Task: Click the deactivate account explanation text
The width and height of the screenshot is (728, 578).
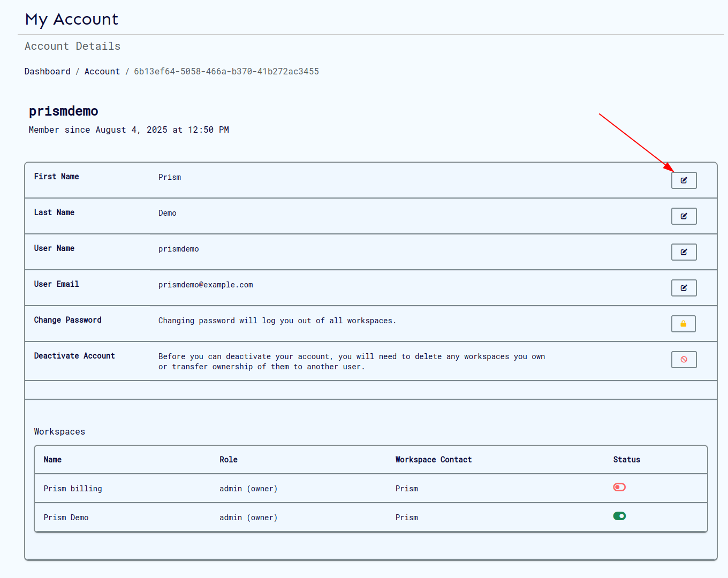Action: (352, 362)
